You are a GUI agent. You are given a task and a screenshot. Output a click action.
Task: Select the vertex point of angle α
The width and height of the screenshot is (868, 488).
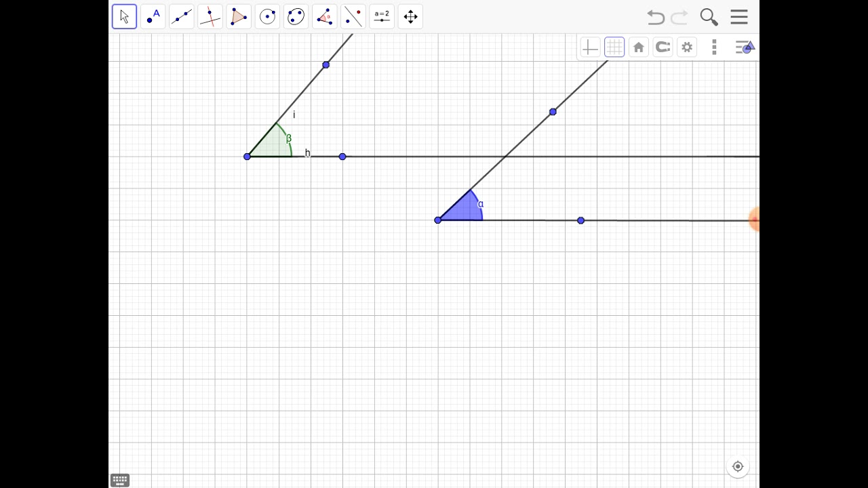437,220
